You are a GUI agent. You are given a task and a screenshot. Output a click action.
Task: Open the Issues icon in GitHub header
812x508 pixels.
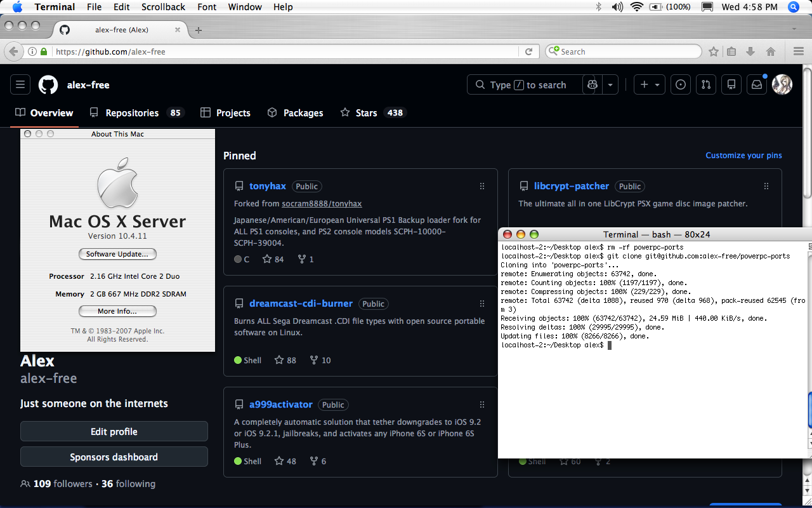coord(681,84)
